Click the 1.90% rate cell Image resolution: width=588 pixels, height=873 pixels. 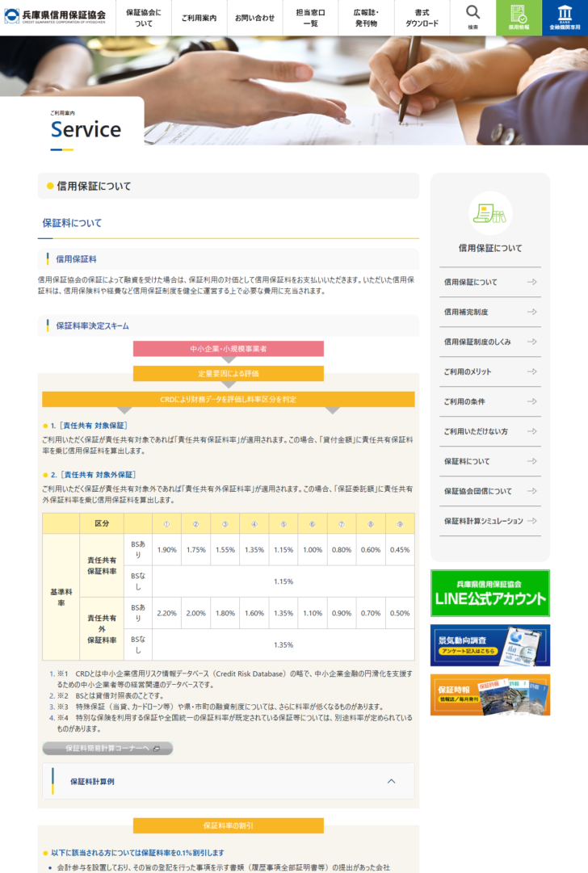click(x=166, y=549)
